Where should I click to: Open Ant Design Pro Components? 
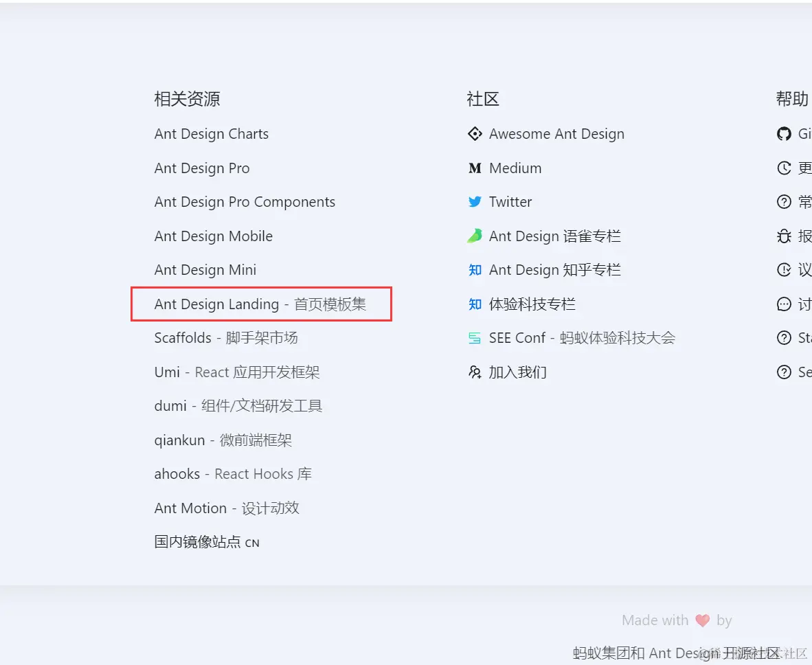pyautogui.click(x=245, y=202)
